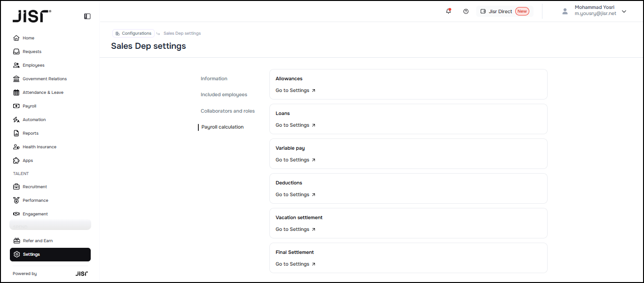The image size is (644, 283).
Task: Open the Mohammad Yosri profile menu
Action: [x=595, y=11]
